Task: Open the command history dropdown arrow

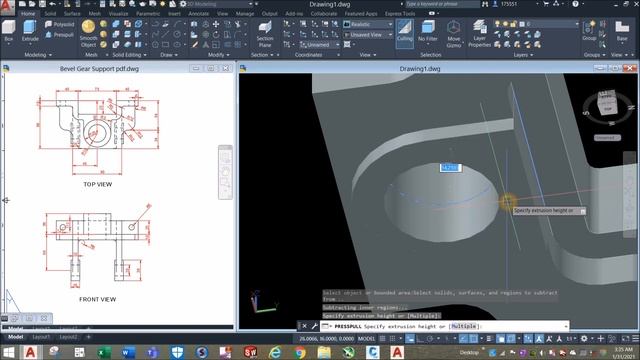Action: pyautogui.click(x=566, y=326)
